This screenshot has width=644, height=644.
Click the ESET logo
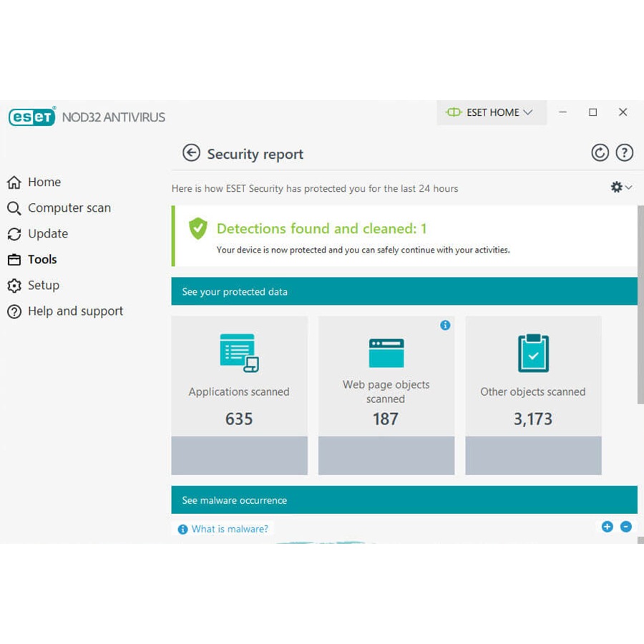click(x=32, y=117)
